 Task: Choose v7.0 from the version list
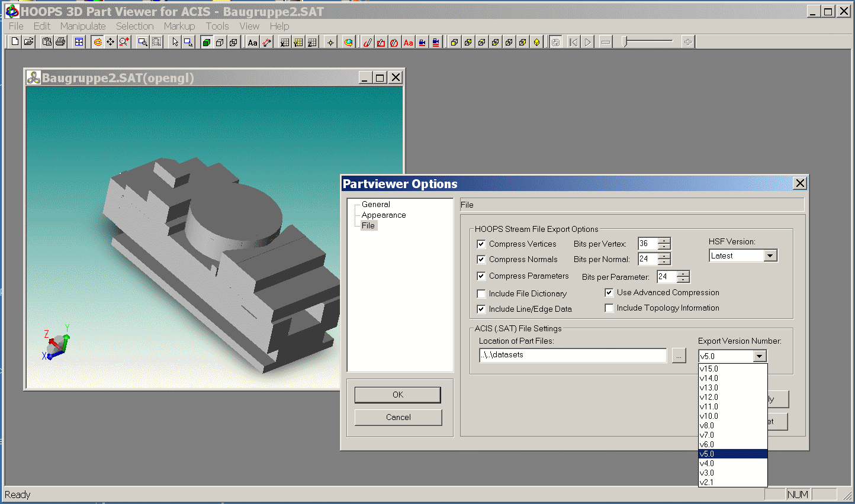coord(732,435)
